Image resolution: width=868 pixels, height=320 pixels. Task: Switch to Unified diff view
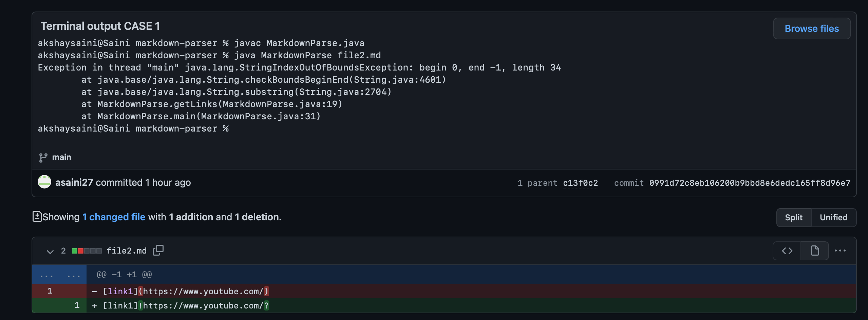[833, 217]
